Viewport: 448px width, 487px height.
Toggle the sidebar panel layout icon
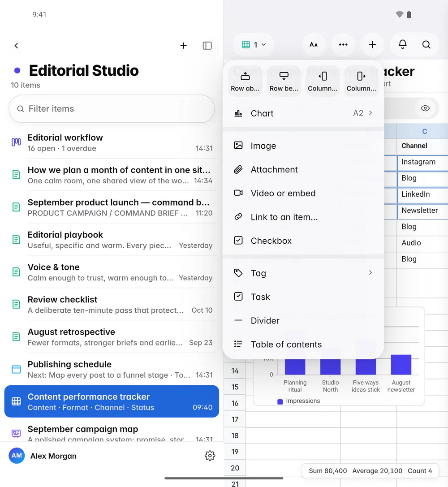tap(207, 46)
